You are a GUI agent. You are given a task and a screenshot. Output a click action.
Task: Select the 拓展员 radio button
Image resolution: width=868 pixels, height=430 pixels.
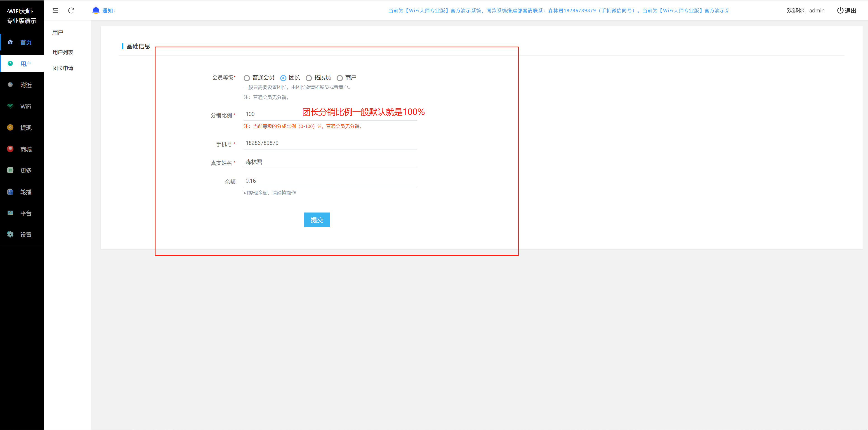[309, 78]
